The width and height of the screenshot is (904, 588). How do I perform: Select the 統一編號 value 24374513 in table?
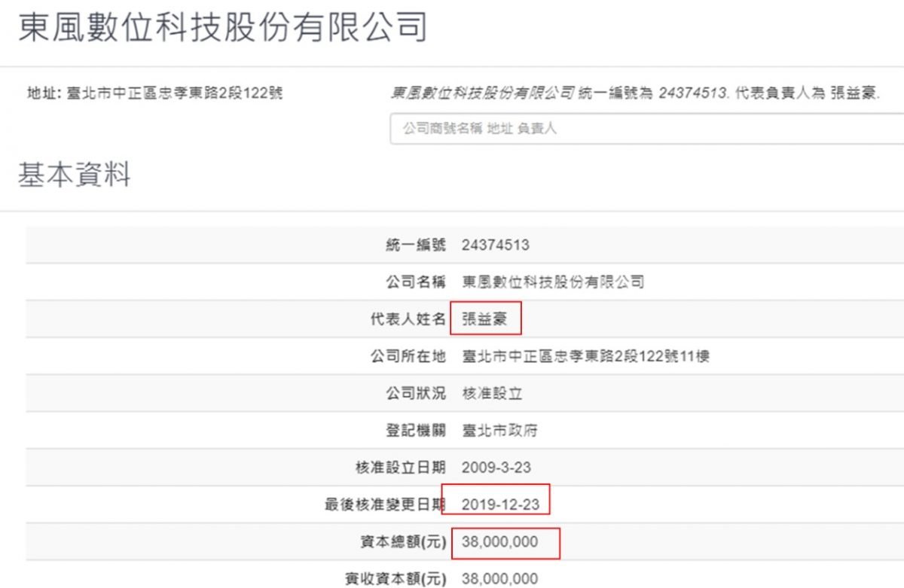pyautogui.click(x=495, y=245)
